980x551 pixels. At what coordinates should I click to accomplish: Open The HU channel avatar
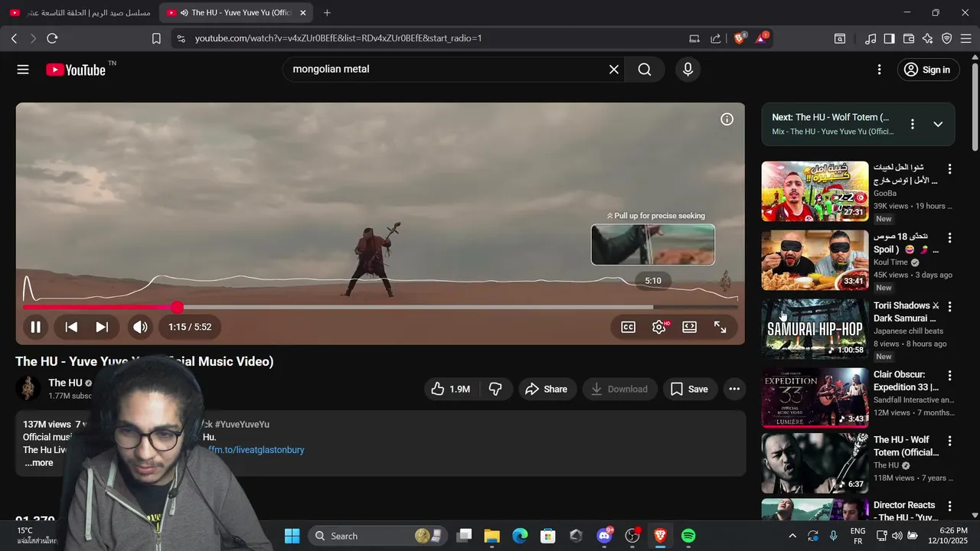pos(28,389)
